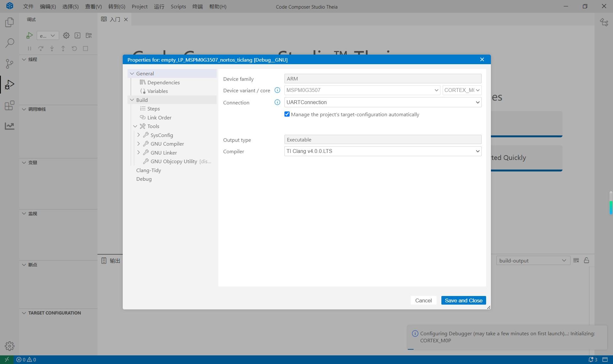Open the Scripts menu
613x364 pixels.
click(178, 6)
